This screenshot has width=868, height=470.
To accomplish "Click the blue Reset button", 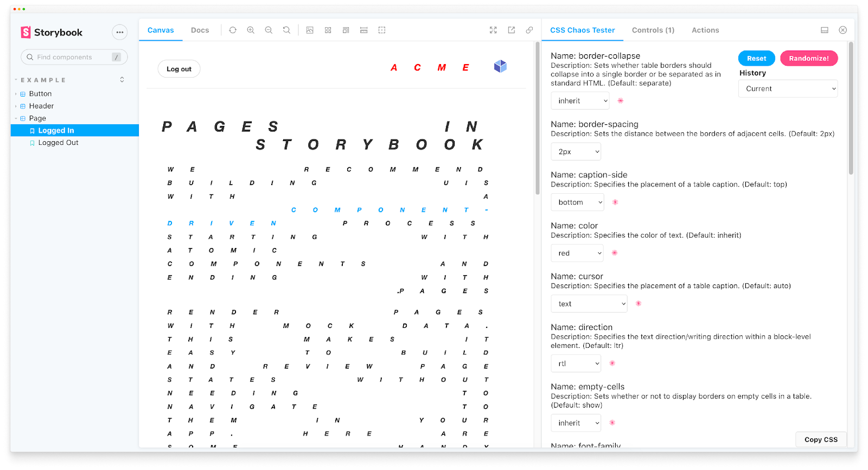I will click(757, 58).
